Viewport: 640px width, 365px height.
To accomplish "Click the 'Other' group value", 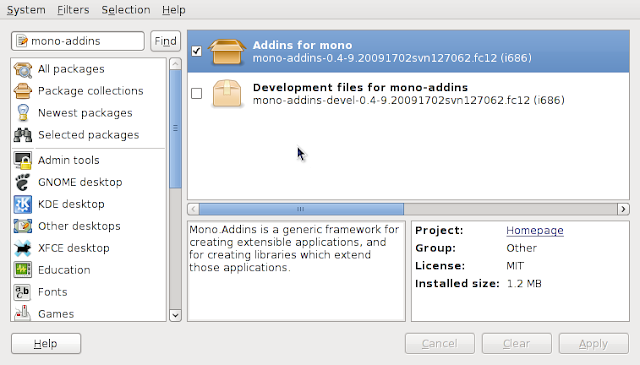I will point(522,248).
